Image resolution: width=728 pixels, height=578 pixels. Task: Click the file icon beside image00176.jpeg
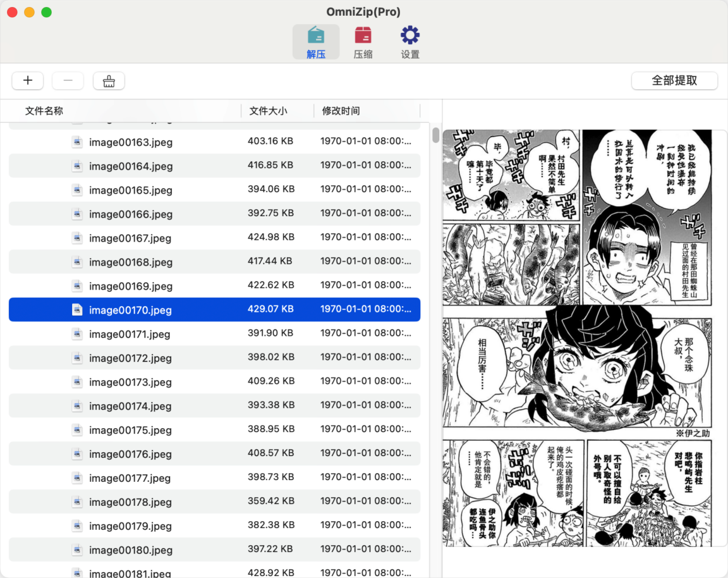click(x=78, y=454)
